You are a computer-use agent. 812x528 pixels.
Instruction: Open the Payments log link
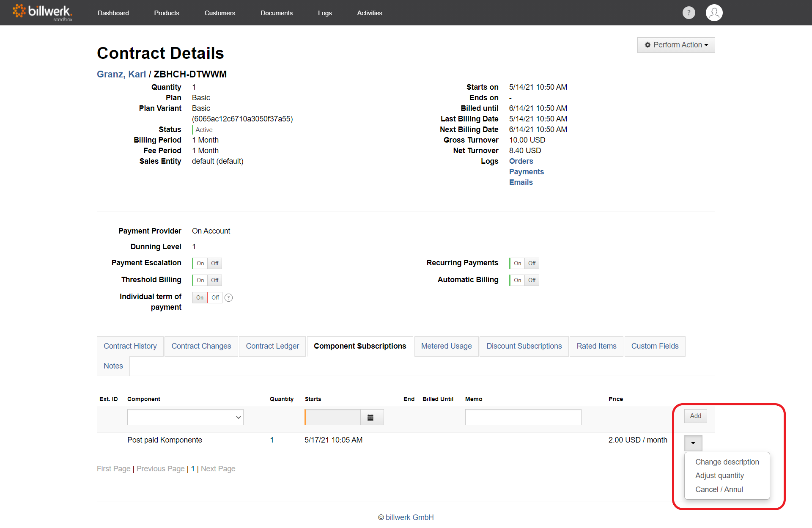click(527, 172)
